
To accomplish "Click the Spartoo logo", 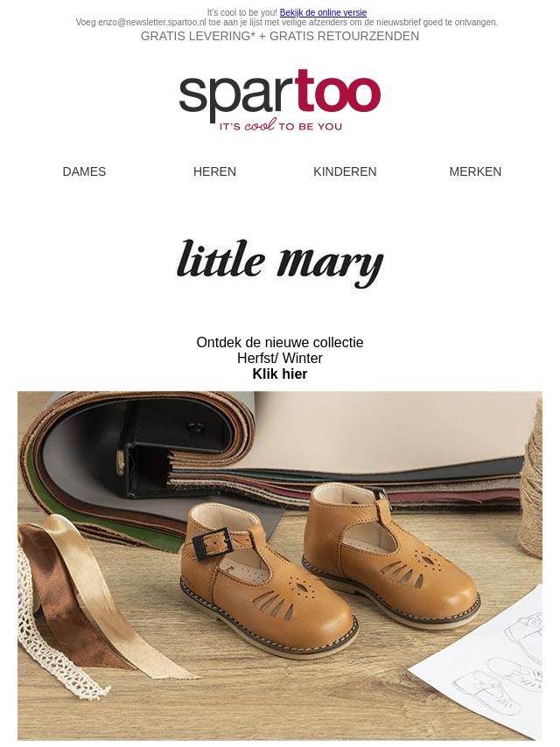I will click(x=280, y=101).
